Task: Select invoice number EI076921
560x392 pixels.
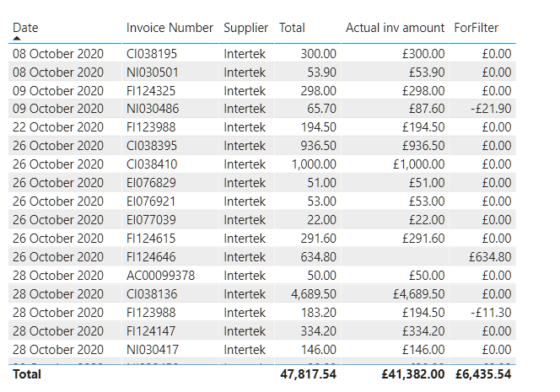Action: coord(151,201)
